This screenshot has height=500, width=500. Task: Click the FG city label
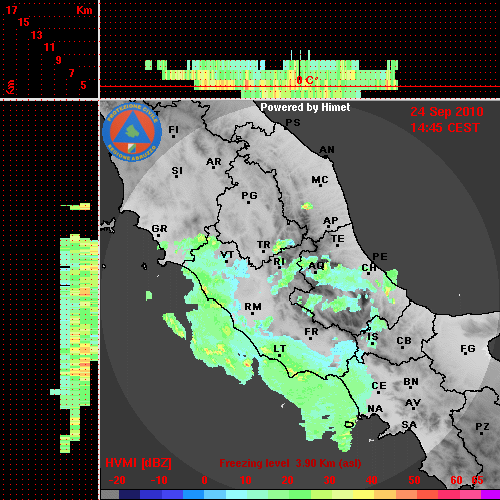point(468,349)
